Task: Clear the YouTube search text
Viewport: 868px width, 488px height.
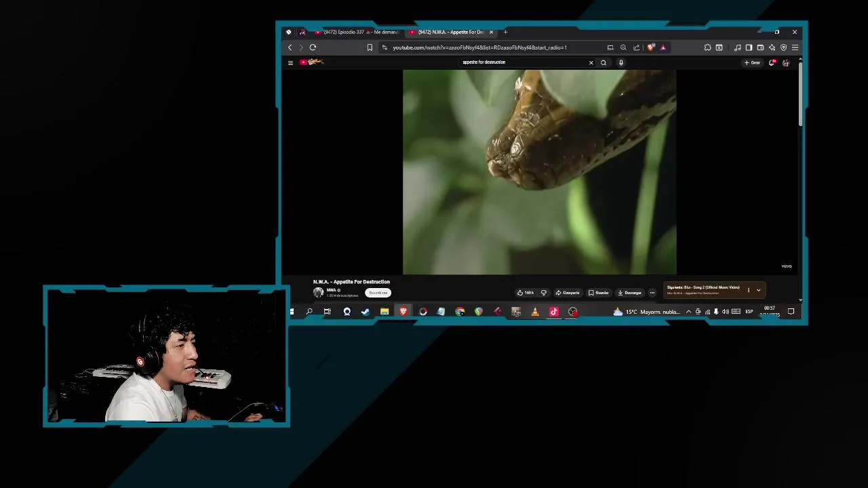Action: pyautogui.click(x=591, y=62)
